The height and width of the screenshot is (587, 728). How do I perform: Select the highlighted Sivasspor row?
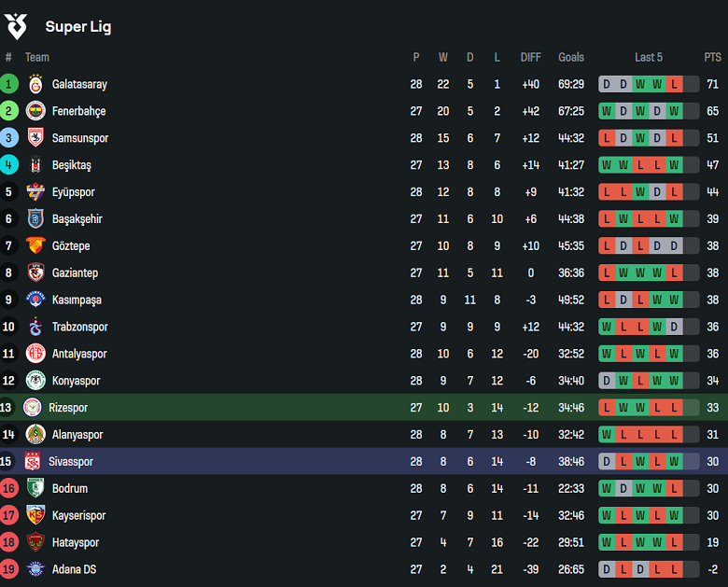pos(364,462)
